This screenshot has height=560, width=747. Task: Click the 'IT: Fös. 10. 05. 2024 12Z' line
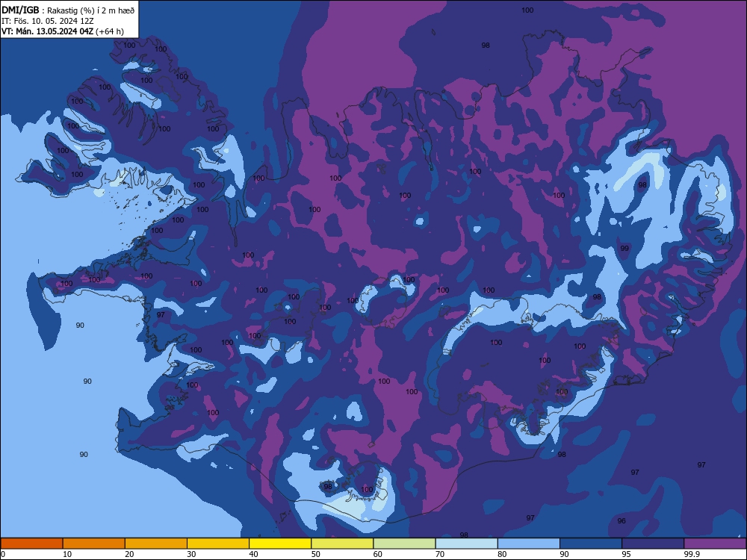tap(48, 22)
